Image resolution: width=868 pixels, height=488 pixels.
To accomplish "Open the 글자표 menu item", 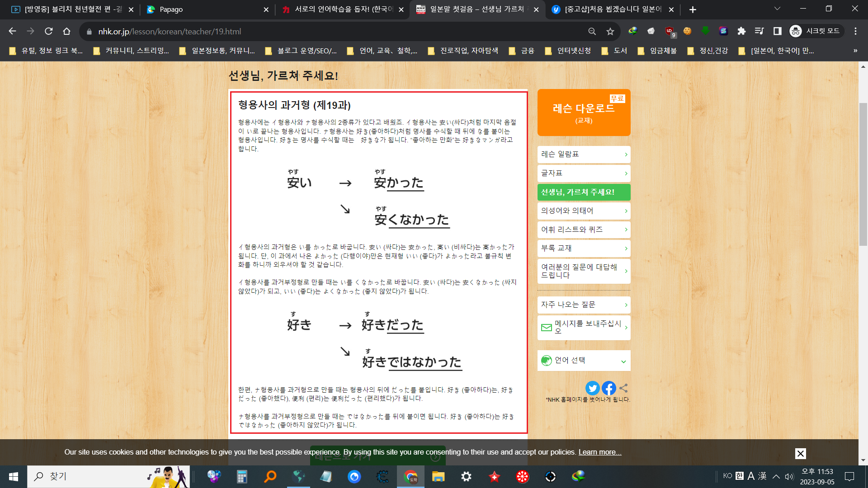I will point(584,174).
